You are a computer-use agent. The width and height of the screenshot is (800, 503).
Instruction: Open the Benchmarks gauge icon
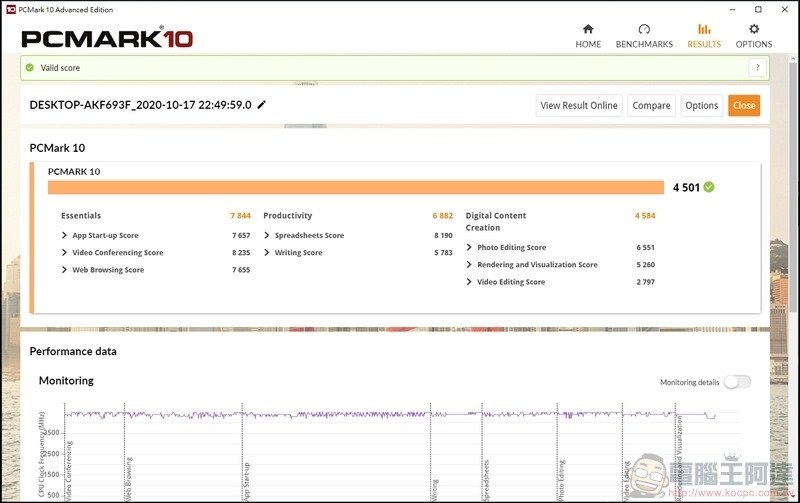pyautogui.click(x=644, y=29)
